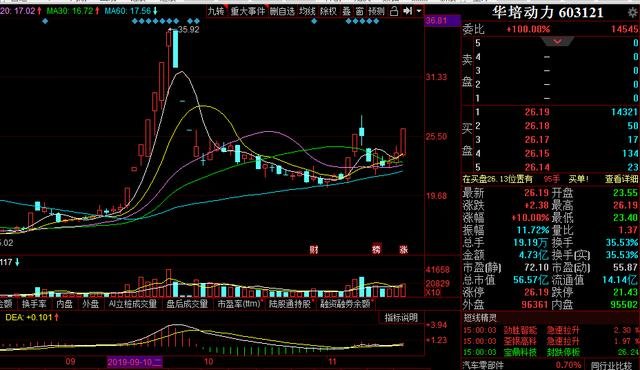Collapse the sell order book chevron
This screenshot has width=640, height=370.
(558, 41)
